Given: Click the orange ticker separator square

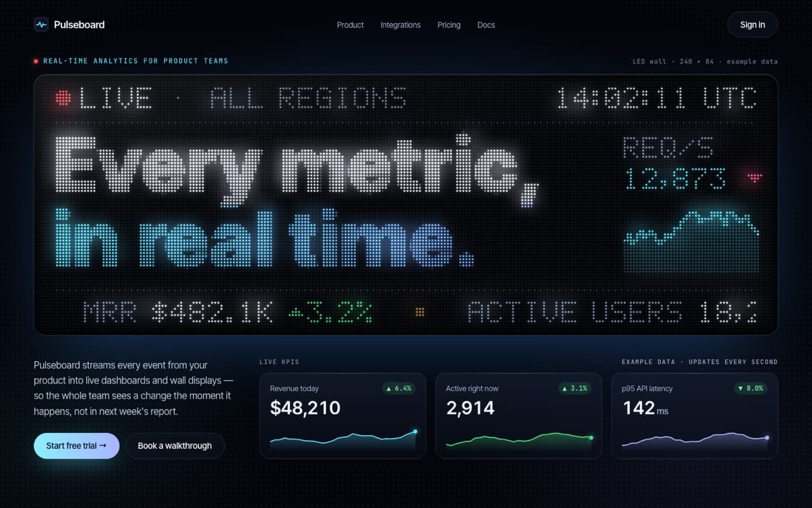Looking at the screenshot, I should coord(419,312).
